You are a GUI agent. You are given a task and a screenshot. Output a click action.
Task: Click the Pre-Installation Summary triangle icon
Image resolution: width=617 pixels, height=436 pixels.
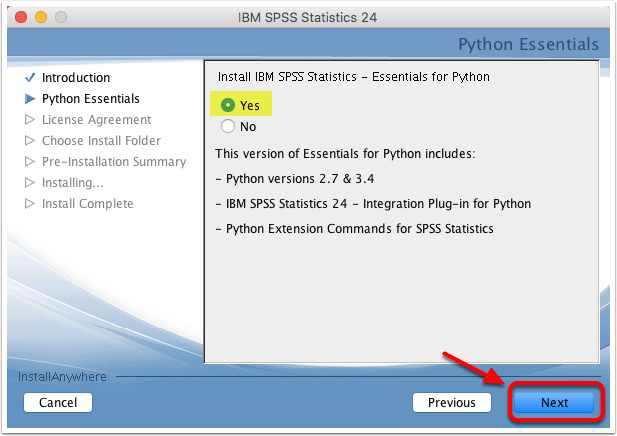pyautogui.click(x=30, y=161)
